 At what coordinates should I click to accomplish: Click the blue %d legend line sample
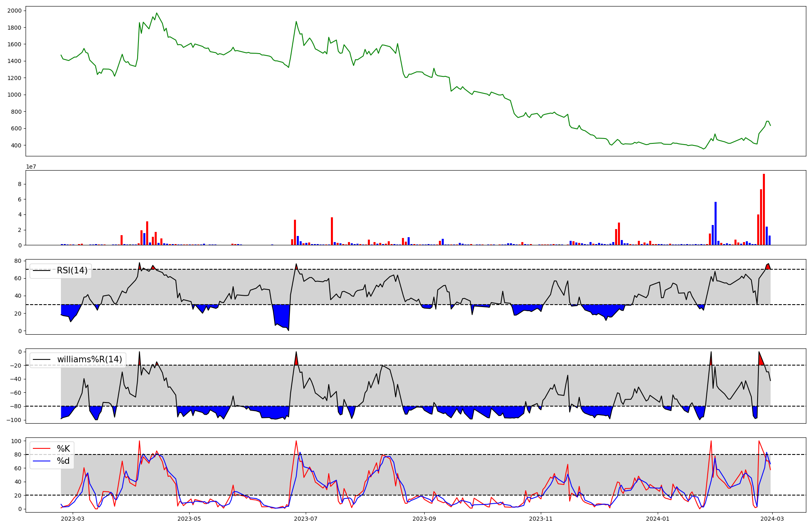(x=41, y=461)
